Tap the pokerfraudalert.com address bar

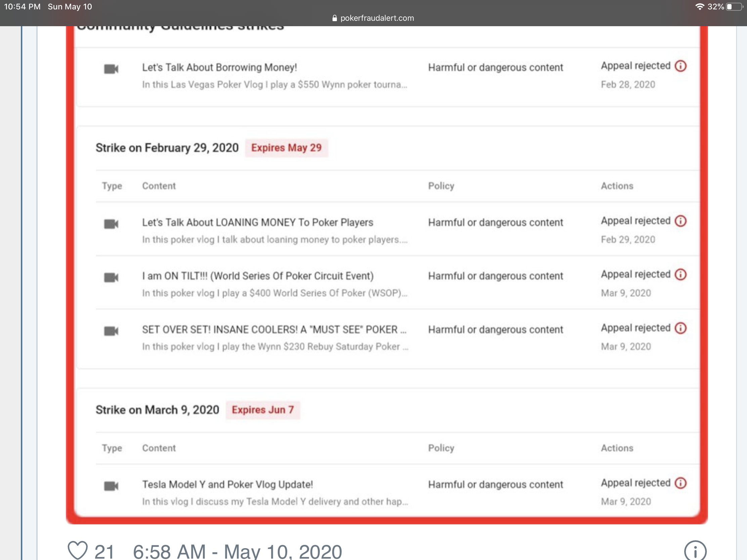point(373,18)
